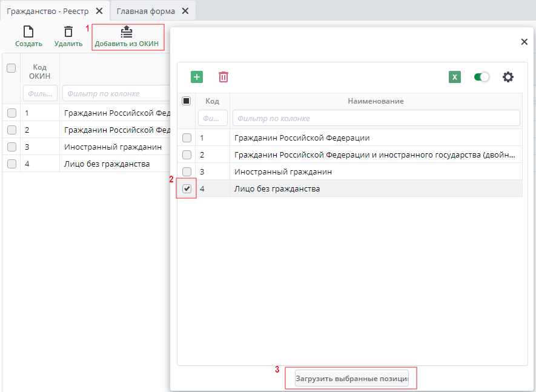Delete selected row with red trash icon
Image resolution: width=536 pixels, height=392 pixels.
click(x=223, y=77)
